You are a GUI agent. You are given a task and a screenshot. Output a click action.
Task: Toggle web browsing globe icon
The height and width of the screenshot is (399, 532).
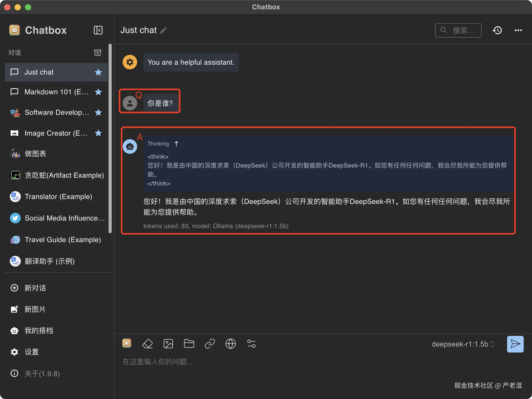point(230,344)
